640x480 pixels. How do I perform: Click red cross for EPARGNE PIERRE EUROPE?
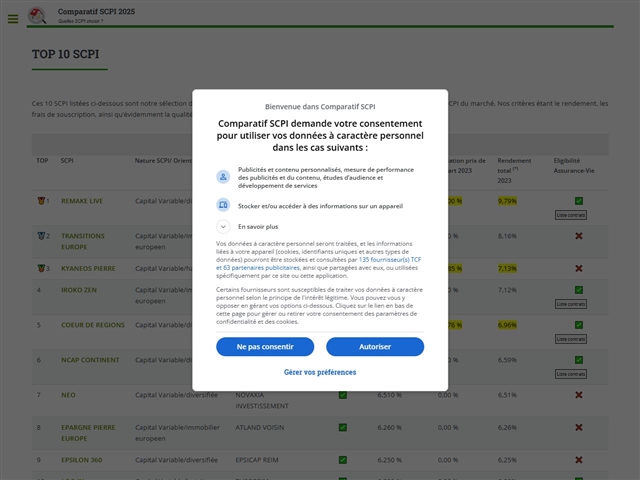(x=579, y=427)
